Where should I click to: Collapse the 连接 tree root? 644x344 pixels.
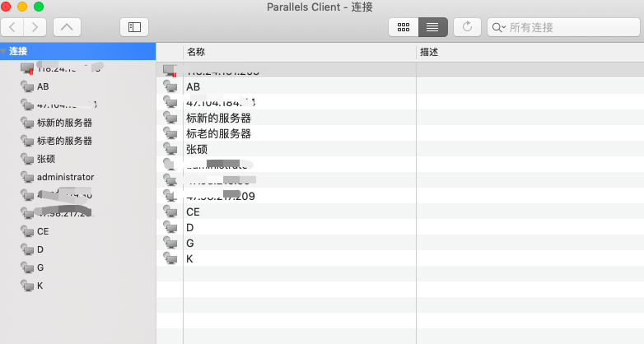tap(3, 51)
